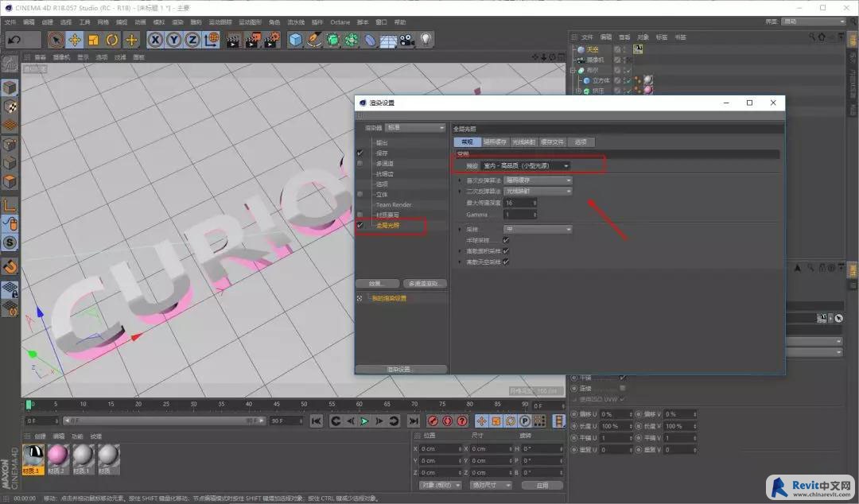Open the green Subdivision Surface generator icon
The height and width of the screenshot is (504, 859).
333,40
